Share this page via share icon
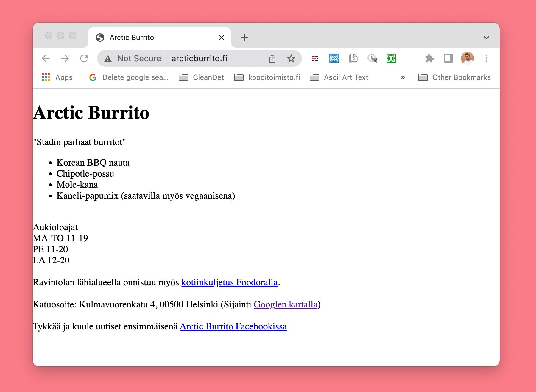Viewport: 536px width, 392px height. 272,58
